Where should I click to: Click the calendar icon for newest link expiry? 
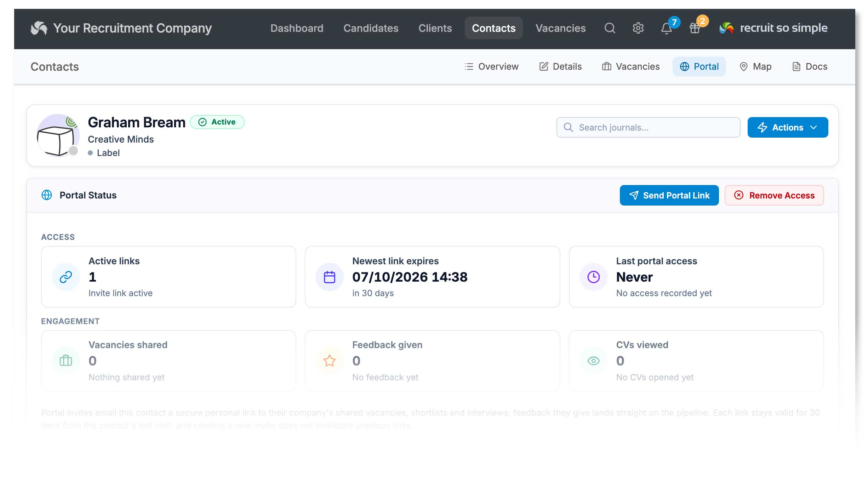point(330,277)
